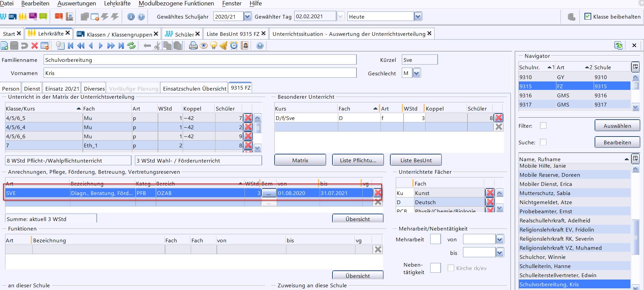
Task: Delete the record with the red X toolbar icon
Action: pos(34,46)
